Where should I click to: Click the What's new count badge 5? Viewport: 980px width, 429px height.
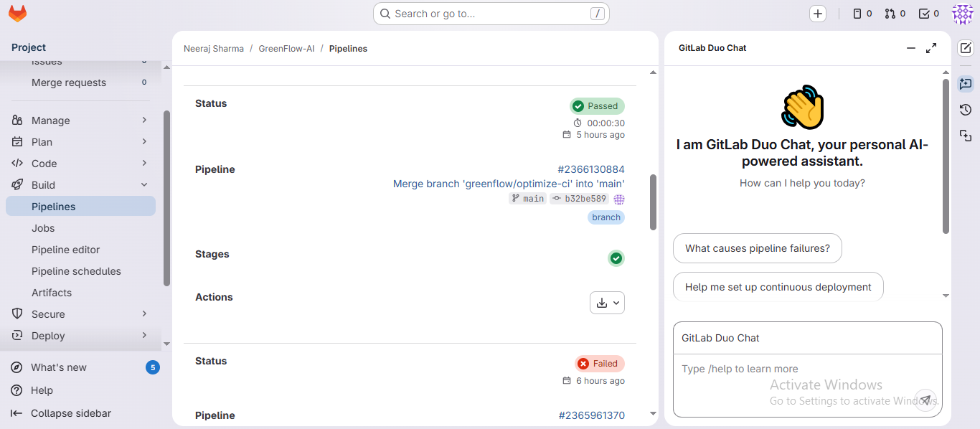tap(152, 367)
